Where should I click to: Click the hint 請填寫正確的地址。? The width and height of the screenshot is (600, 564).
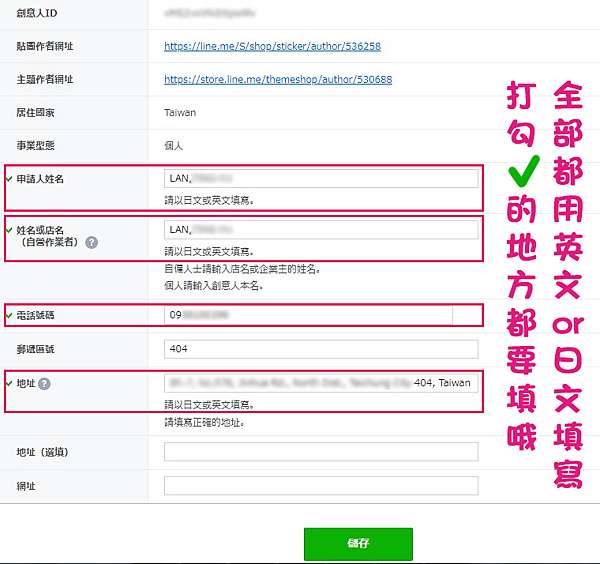pyautogui.click(x=204, y=423)
